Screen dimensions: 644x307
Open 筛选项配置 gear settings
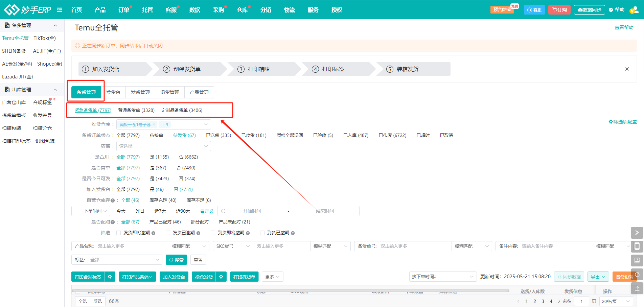coord(623,122)
